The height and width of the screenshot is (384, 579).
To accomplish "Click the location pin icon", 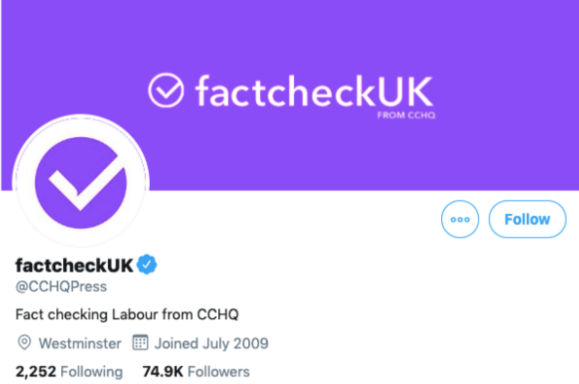I will pyautogui.click(x=24, y=343).
